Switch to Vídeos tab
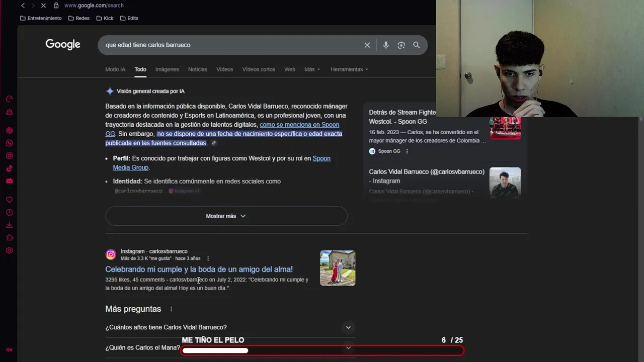The height and width of the screenshot is (362, 644). click(x=225, y=69)
